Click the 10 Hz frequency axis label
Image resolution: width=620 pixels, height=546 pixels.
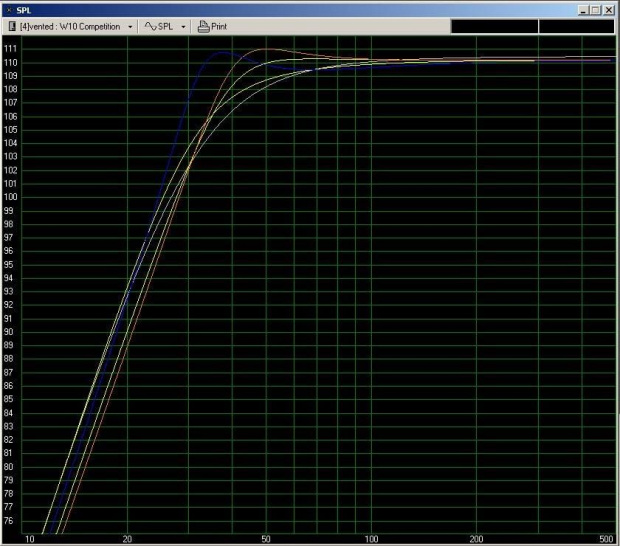30,539
